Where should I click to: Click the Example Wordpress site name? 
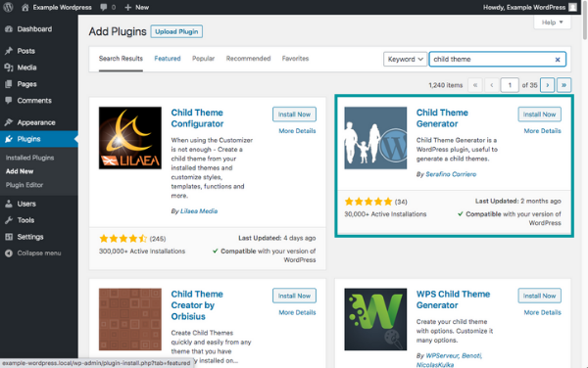63,7
